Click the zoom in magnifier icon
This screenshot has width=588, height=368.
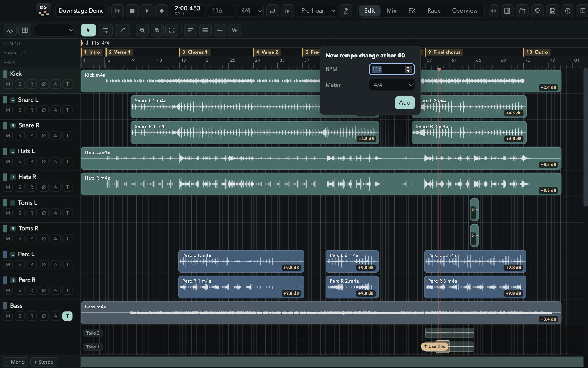[157, 30]
